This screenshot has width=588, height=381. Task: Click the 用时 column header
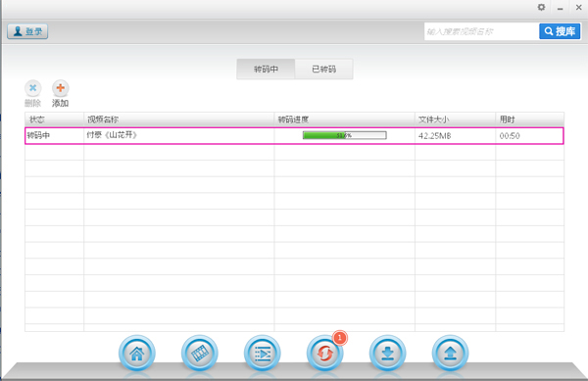point(530,119)
